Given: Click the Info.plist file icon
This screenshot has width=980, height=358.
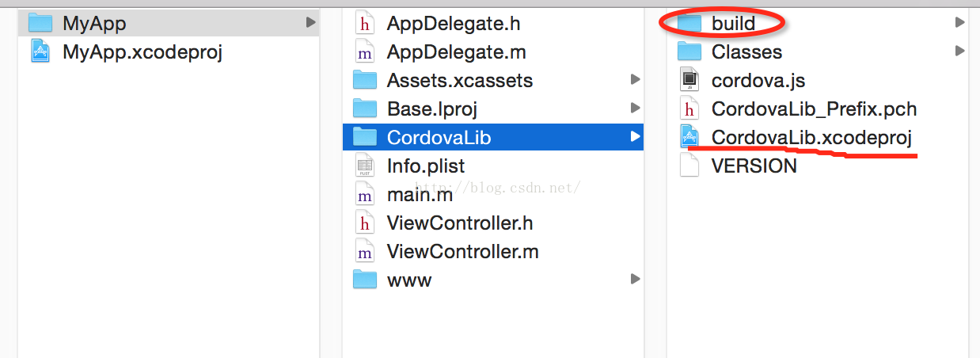Looking at the screenshot, I should click(x=364, y=166).
